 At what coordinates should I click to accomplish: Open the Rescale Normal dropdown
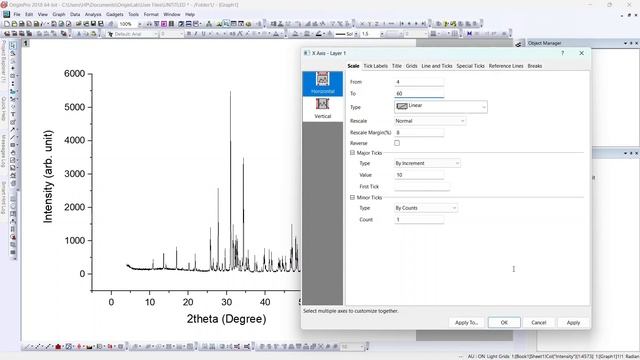430,121
